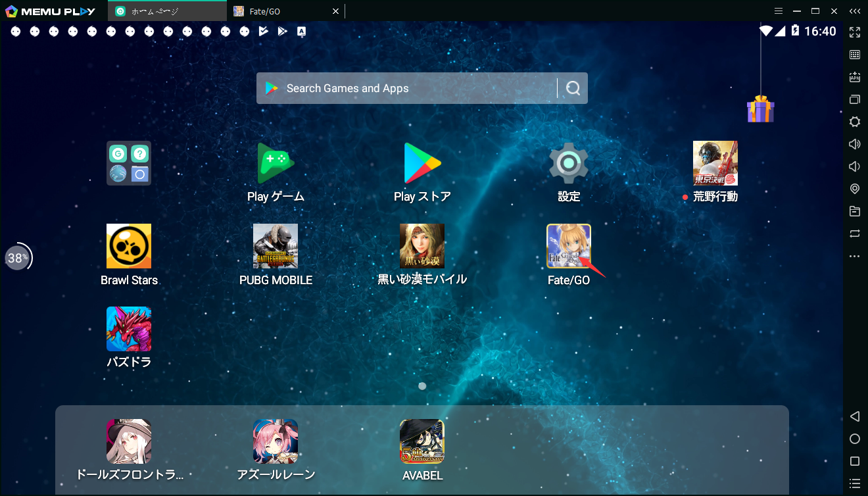Click the Search Games and Apps field
868x496 pixels.
pos(422,88)
